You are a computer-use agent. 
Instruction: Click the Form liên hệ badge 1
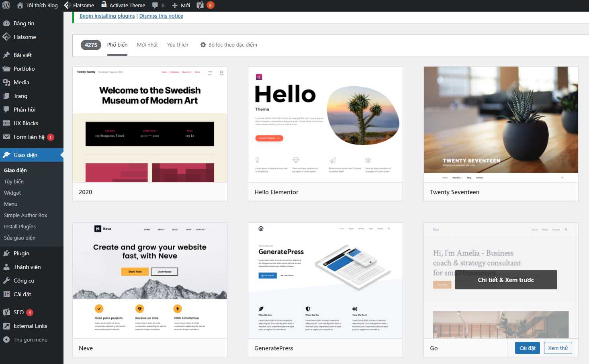pyautogui.click(x=51, y=137)
